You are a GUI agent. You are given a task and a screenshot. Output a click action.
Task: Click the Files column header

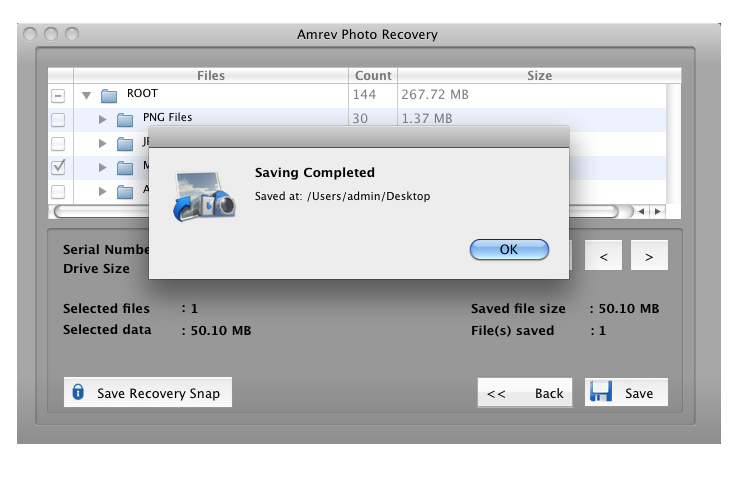pyautogui.click(x=211, y=76)
